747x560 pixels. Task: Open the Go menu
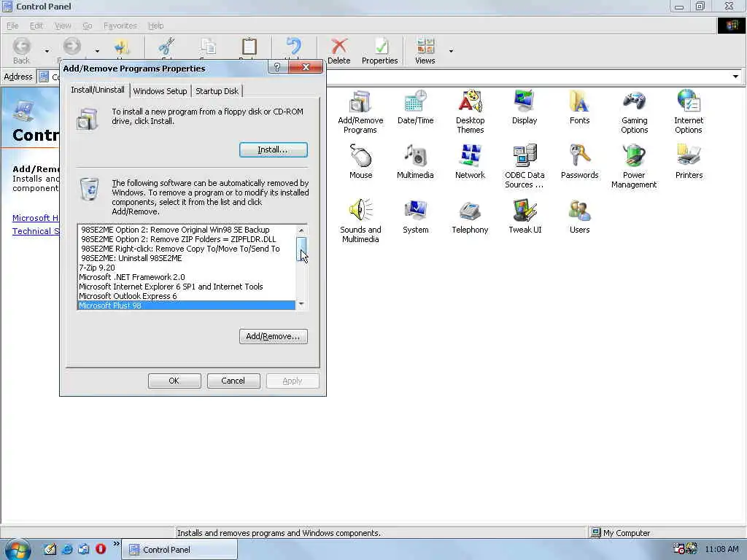pos(88,26)
